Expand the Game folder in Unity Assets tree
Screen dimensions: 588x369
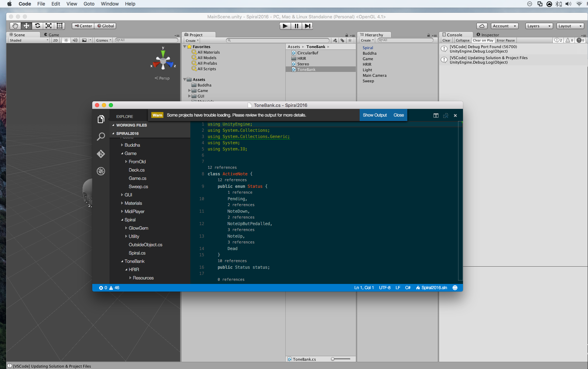[x=189, y=91]
